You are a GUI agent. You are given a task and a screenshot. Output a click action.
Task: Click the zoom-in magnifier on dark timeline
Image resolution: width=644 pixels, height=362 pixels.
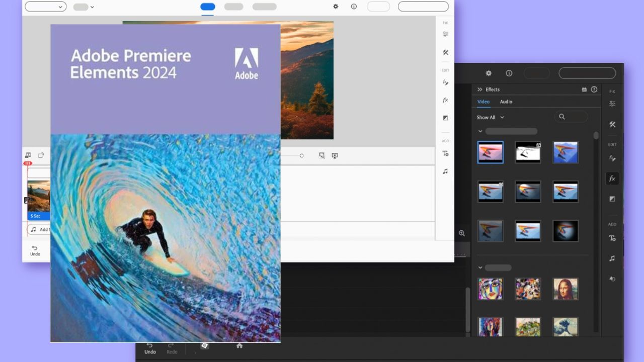pos(462,233)
